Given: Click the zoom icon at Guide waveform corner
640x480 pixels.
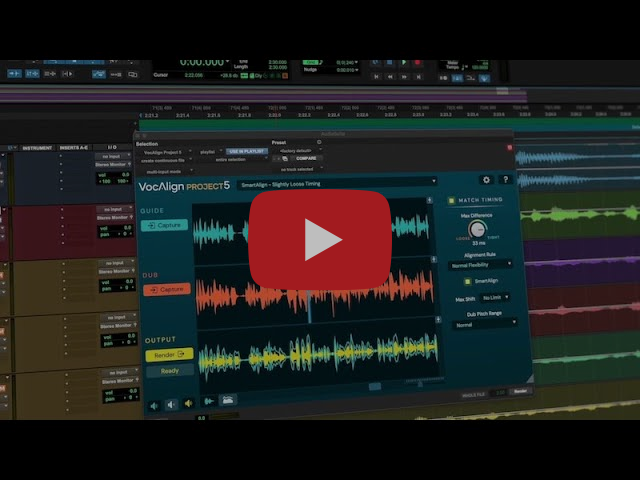Looking at the screenshot, I should (x=429, y=200).
